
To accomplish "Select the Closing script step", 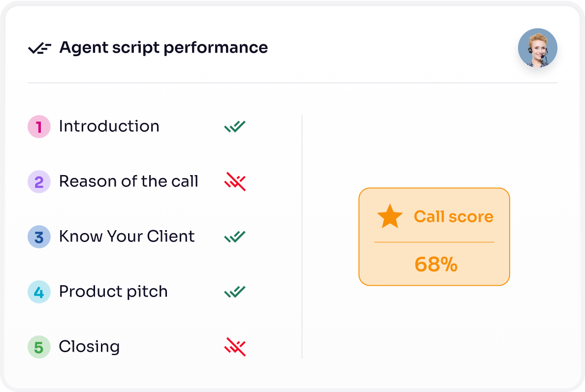I will [x=89, y=347].
